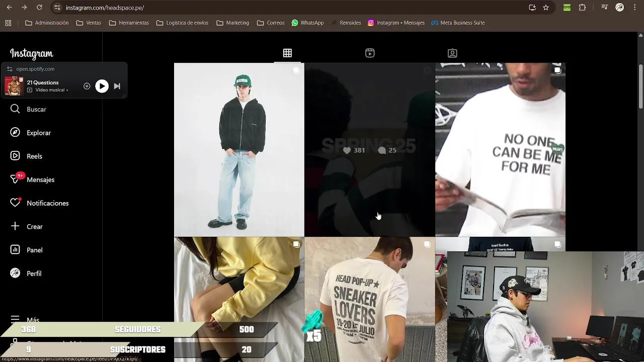644x362 pixels.
Task: Click the Buscar magnifier icon
Action: [15, 109]
